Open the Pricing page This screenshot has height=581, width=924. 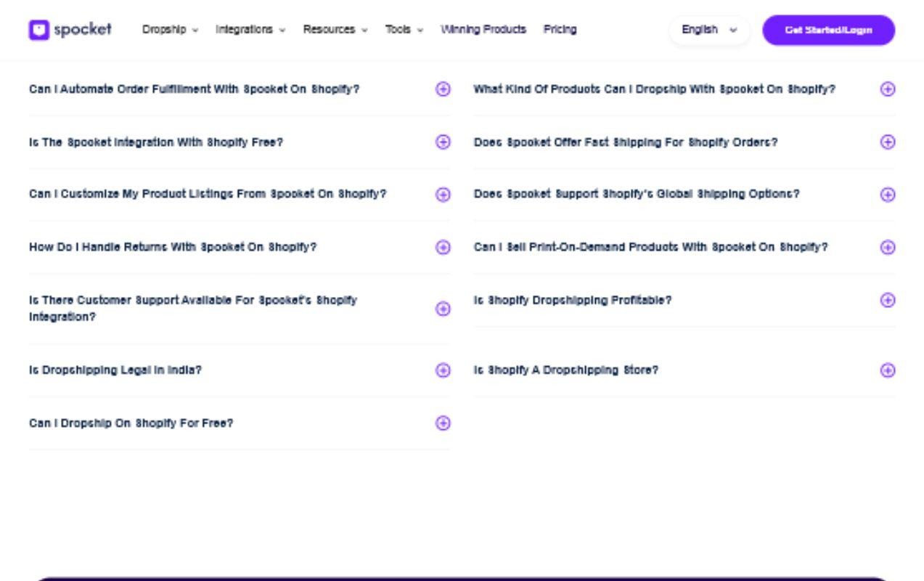[560, 30]
